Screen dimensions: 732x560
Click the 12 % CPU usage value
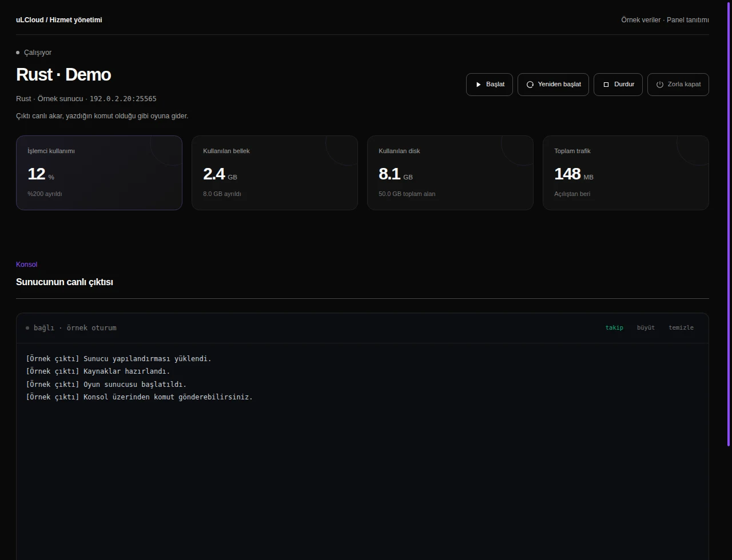tap(41, 174)
